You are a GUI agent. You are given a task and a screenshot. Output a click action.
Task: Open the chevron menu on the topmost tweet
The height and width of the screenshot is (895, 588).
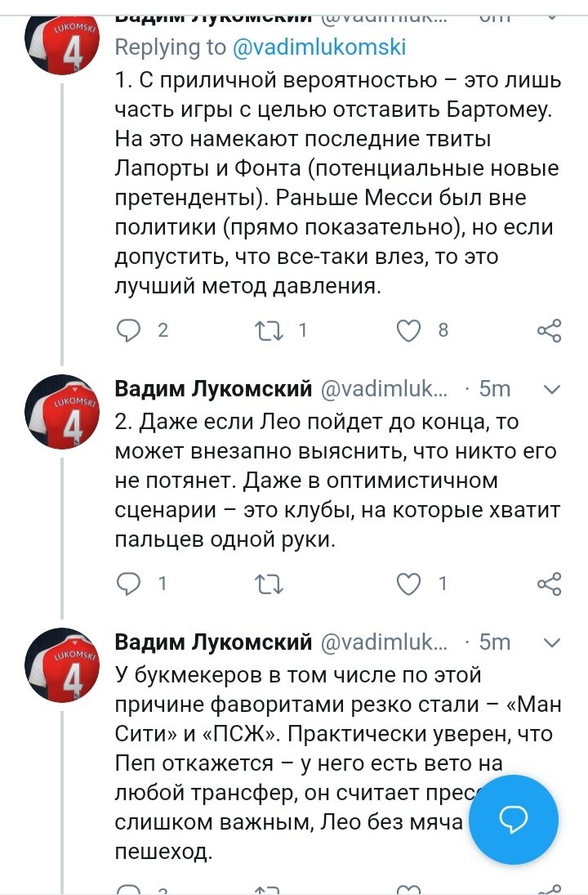tap(552, 15)
